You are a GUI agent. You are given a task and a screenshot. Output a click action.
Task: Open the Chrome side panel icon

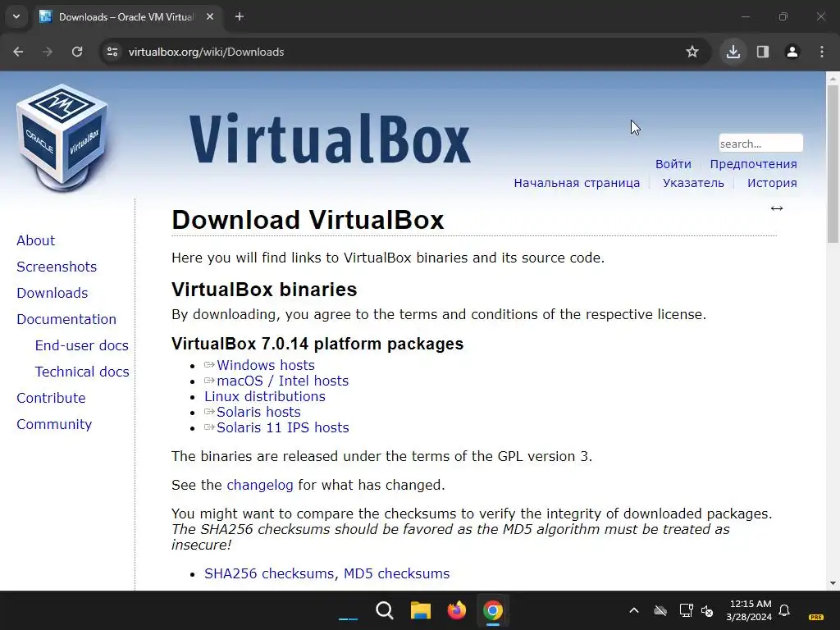(x=763, y=52)
